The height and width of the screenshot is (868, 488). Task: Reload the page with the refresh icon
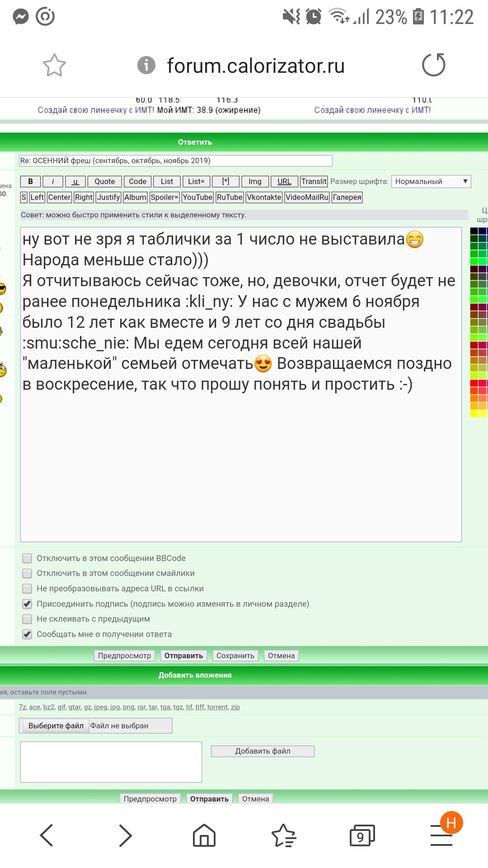pos(433,65)
